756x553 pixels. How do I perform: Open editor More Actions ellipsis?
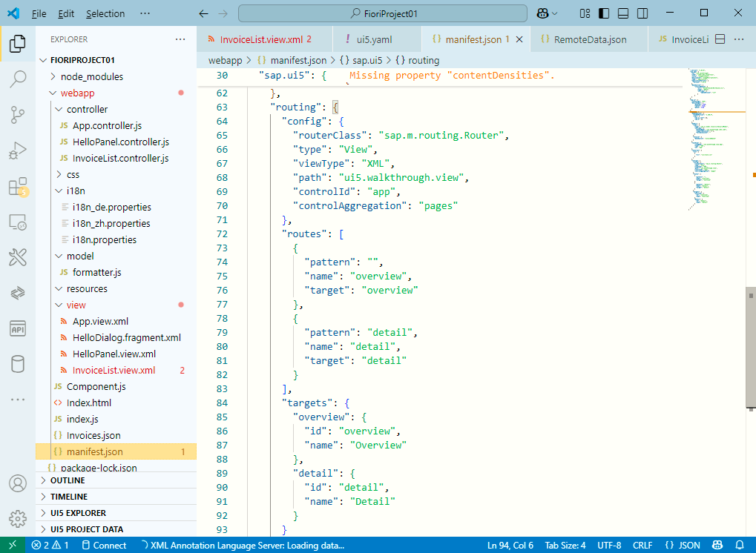(739, 39)
